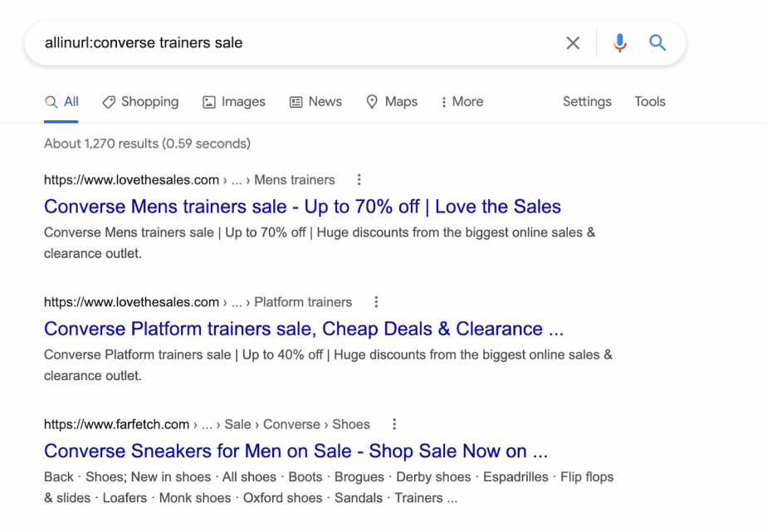Open options for the farfetch.com result
Image resolution: width=767 pixels, height=532 pixels.
pos(394,424)
